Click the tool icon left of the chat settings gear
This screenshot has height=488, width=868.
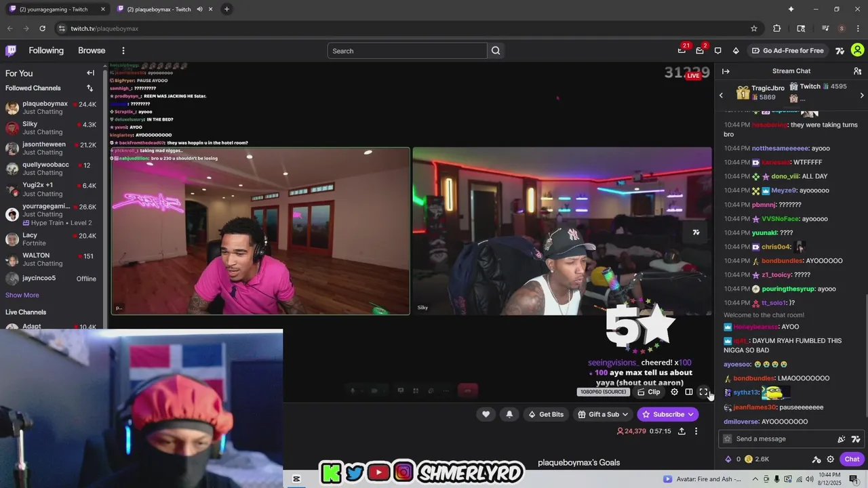pos(816,459)
